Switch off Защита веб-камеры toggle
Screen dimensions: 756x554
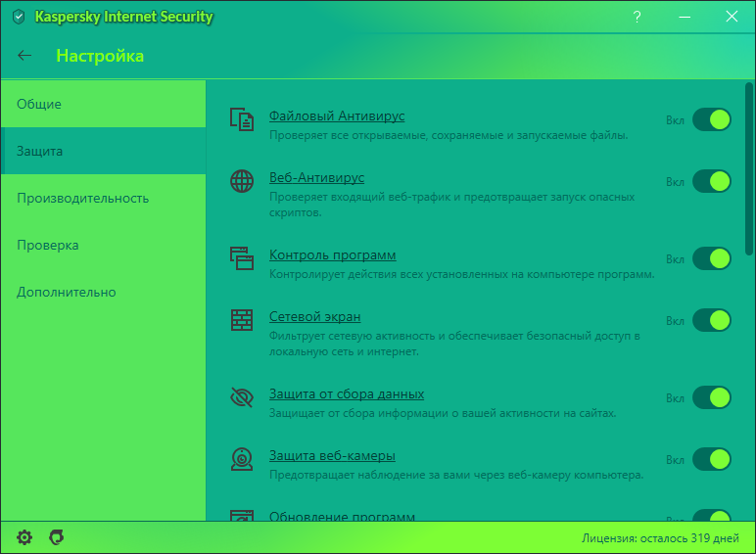click(712, 459)
